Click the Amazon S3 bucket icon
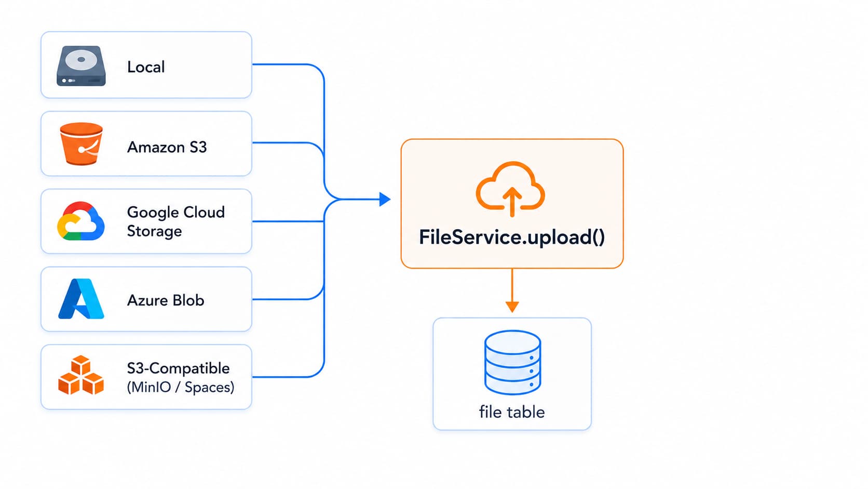This screenshot has height=489, width=868. click(81, 144)
